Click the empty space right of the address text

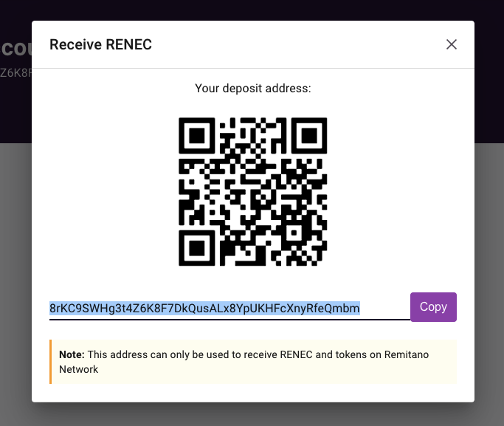pyautogui.click(x=385, y=308)
